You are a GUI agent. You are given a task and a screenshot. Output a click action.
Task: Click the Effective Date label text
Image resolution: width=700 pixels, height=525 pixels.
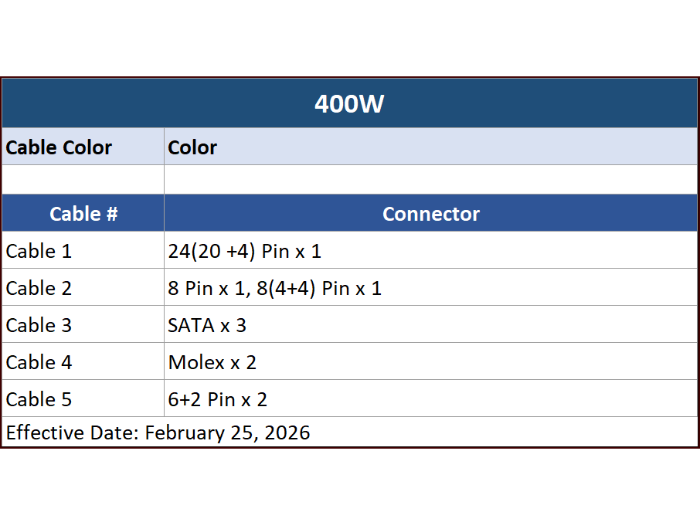tap(72, 433)
